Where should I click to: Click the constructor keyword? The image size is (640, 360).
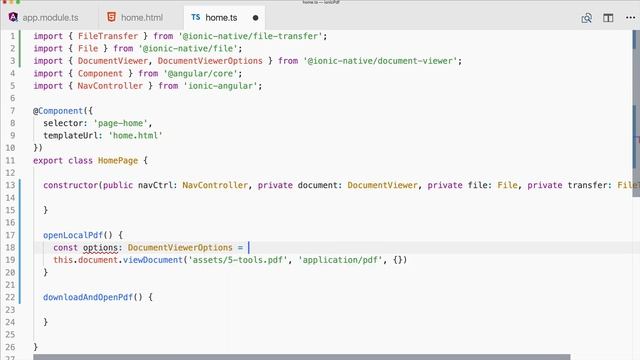point(71,185)
